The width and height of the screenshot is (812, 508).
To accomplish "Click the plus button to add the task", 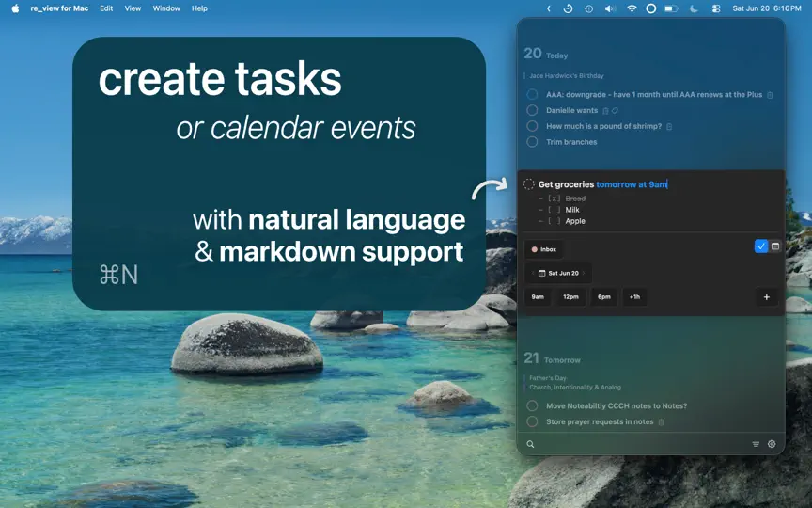I will coord(767,297).
